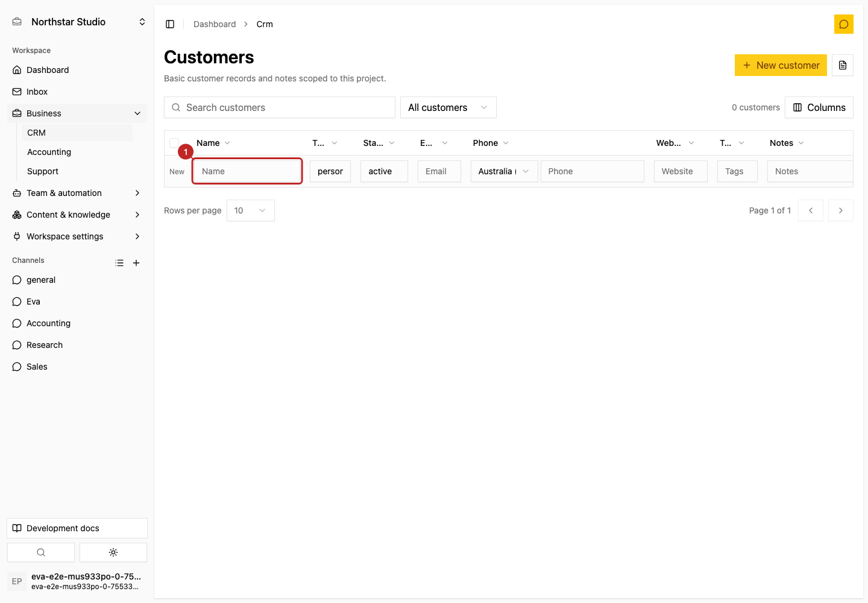
Task: Click the document export icon beside New customer
Action: (843, 65)
